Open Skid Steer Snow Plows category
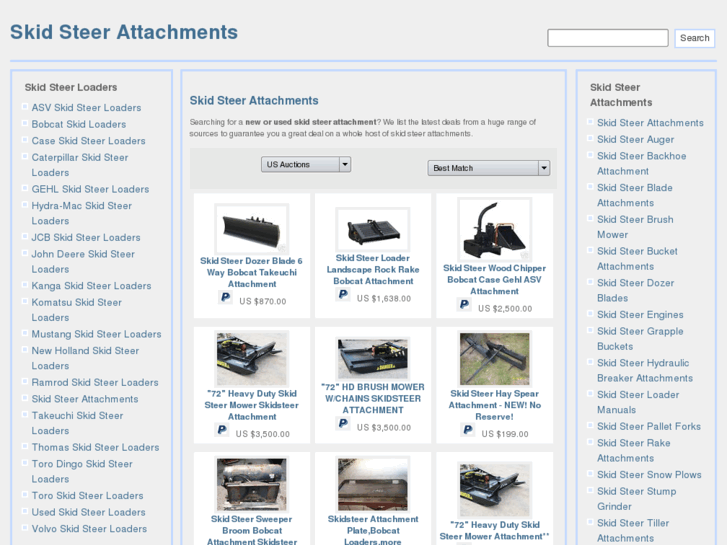Viewport: 727px width, 545px height. pyautogui.click(x=649, y=475)
